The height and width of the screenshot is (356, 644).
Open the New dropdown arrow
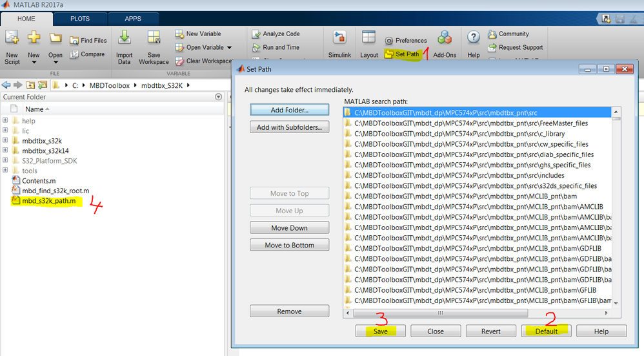tap(34, 63)
